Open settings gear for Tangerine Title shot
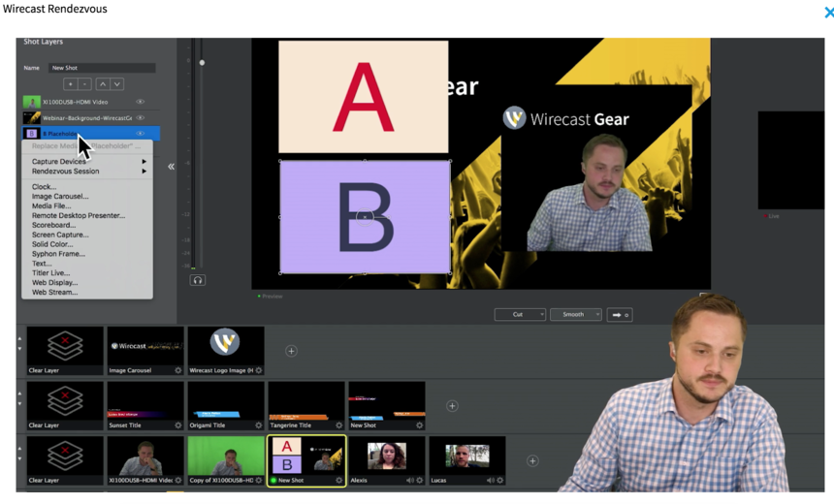The height and width of the screenshot is (504, 834). coord(338,425)
